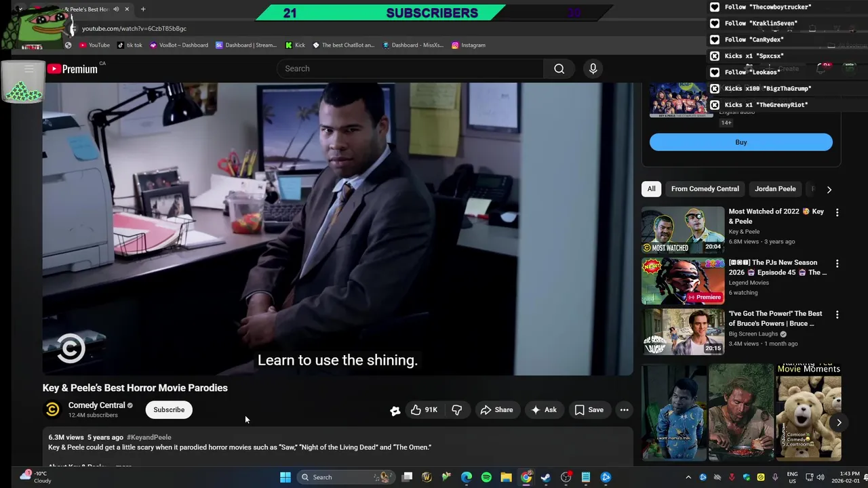Open the Dashboard | Stream... bookmark
This screenshot has height=488, width=868.
click(246, 45)
